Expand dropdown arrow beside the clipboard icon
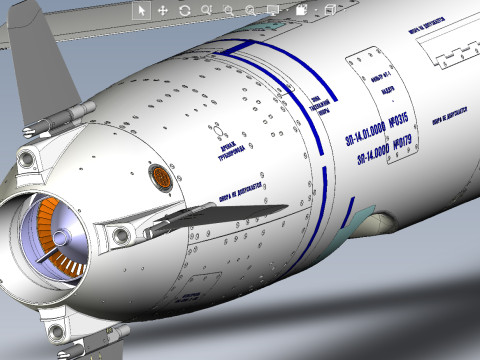The image size is (480, 360). (316, 10)
